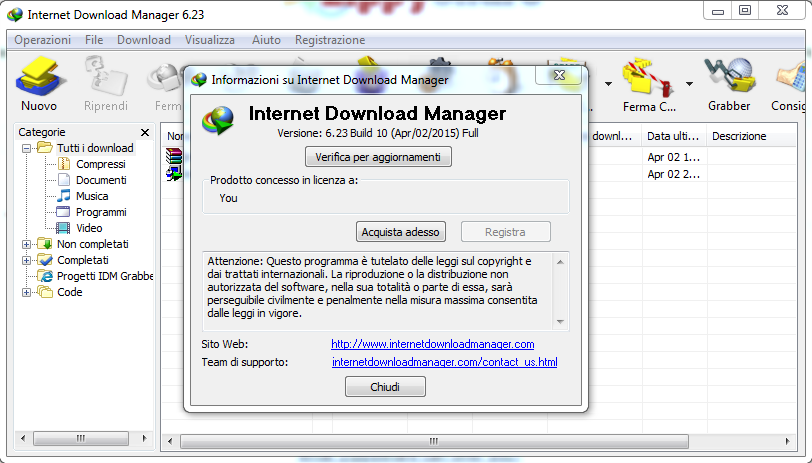Expand the Completati tree node
The height and width of the screenshot is (463, 812).
click(26, 261)
